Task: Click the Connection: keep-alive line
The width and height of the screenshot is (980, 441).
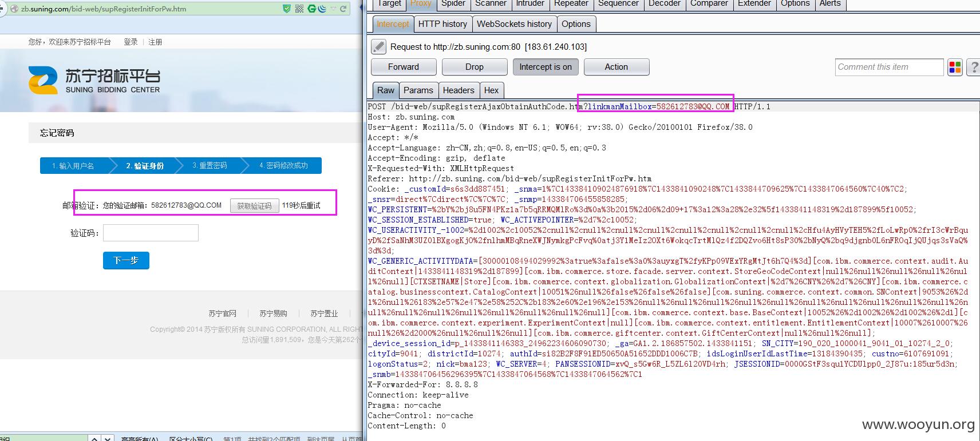Action: (418, 395)
